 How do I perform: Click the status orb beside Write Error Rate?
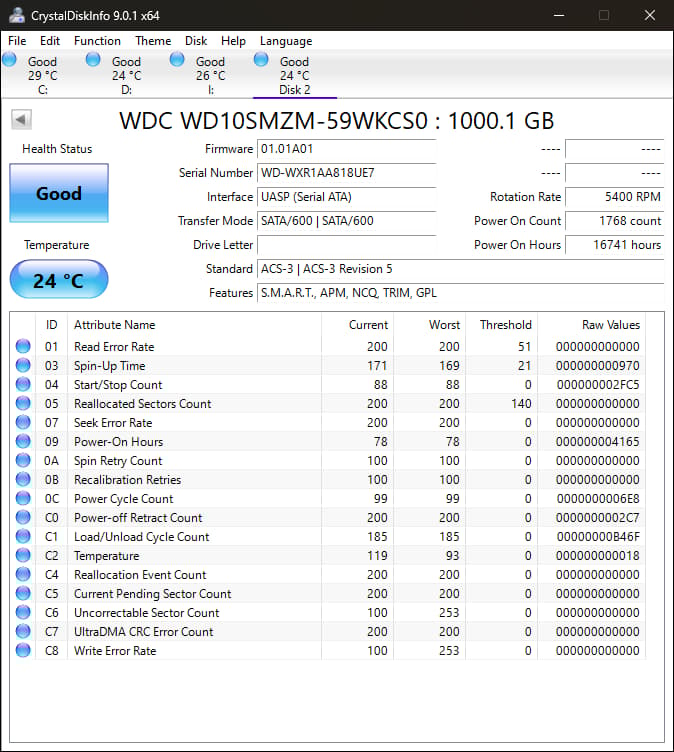[x=23, y=651]
